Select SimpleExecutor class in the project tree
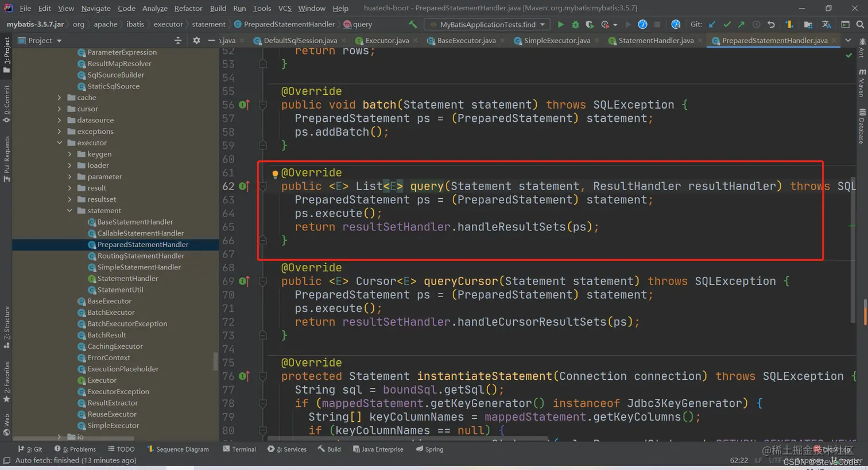 (x=113, y=425)
